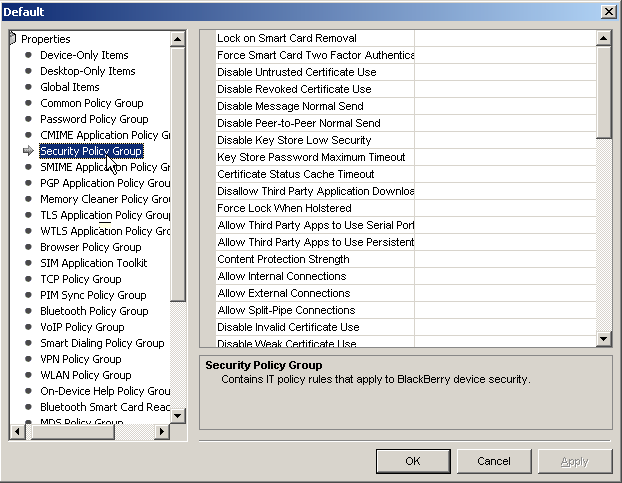Select SMIME Application Policy Group

click(x=105, y=167)
